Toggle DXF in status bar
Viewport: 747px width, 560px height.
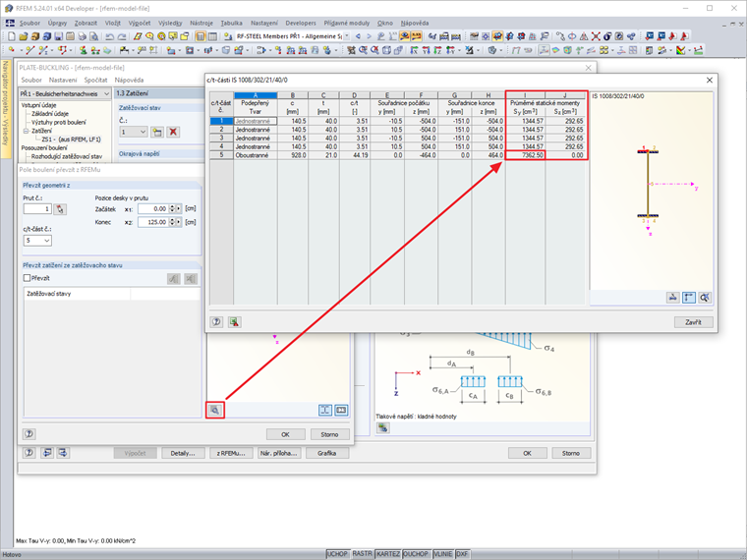pos(462,554)
